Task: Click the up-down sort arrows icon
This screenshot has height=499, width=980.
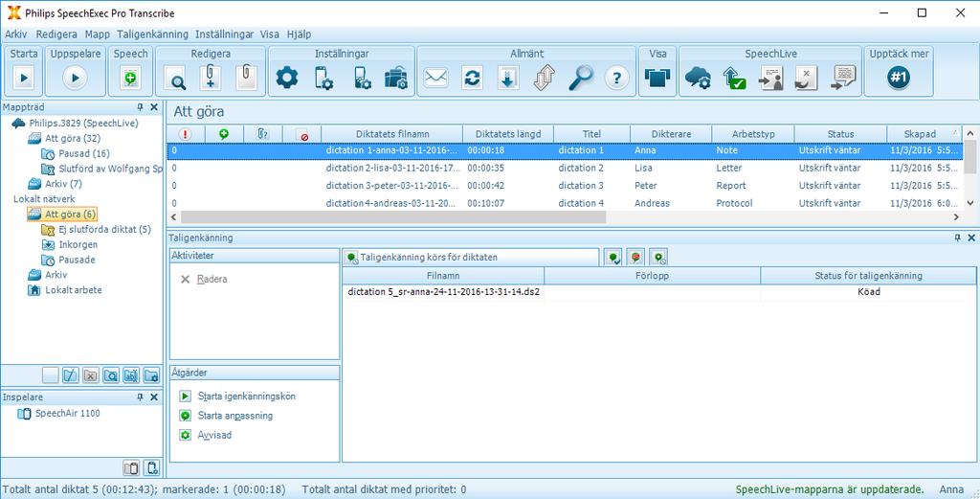Action: 545,79
